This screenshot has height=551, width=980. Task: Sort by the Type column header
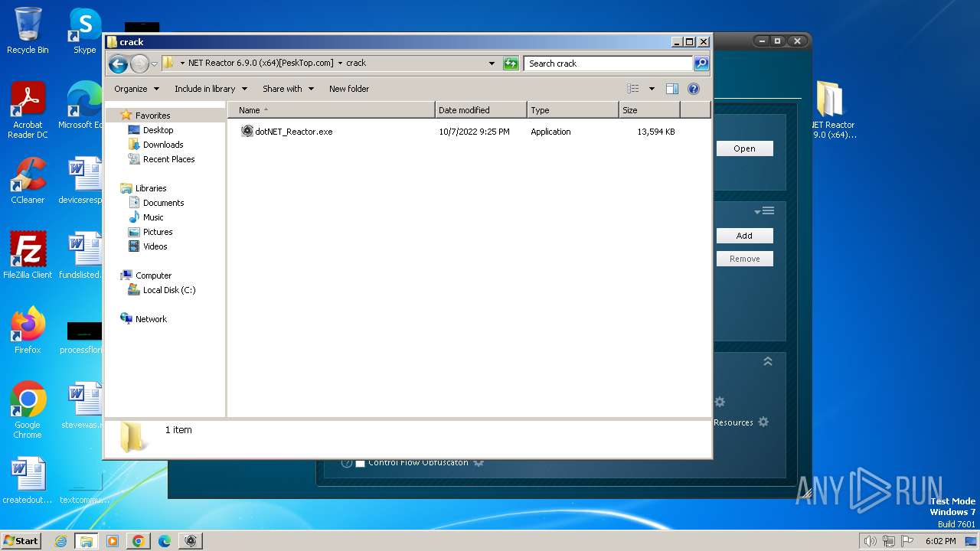(573, 110)
